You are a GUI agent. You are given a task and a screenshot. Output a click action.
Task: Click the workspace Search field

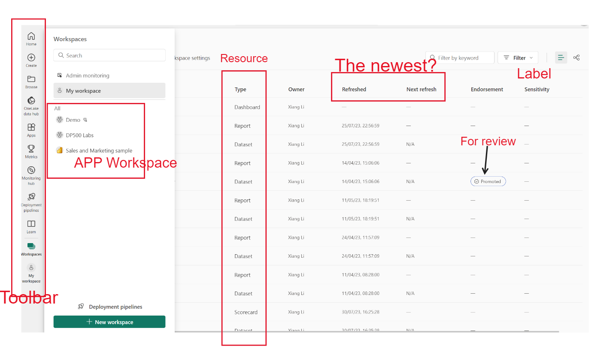click(109, 55)
